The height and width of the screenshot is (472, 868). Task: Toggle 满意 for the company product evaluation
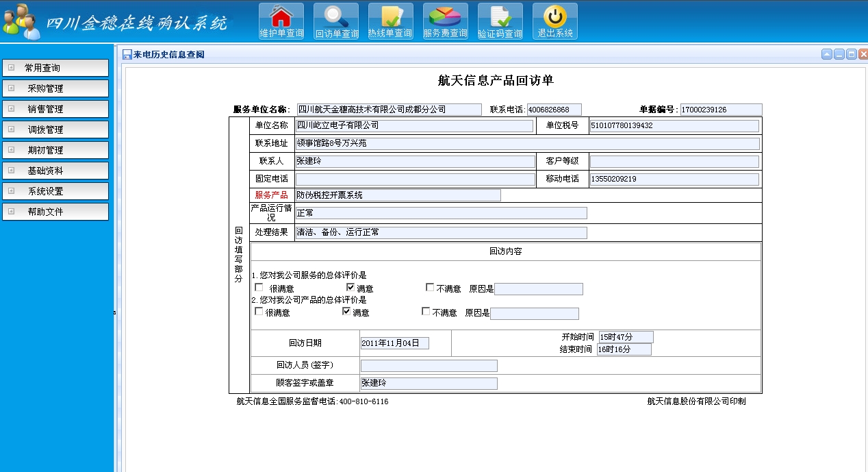346,312
